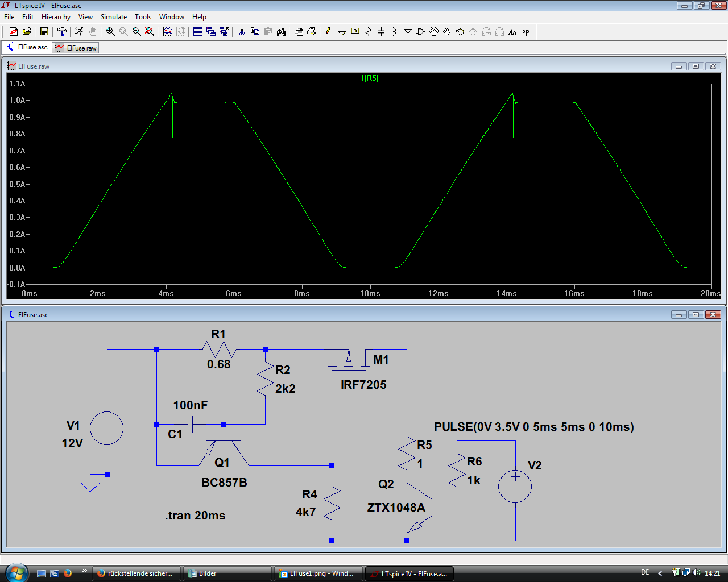The width and height of the screenshot is (728, 582).
Task: Cascade windows using the Cascade icon
Action: tap(211, 32)
